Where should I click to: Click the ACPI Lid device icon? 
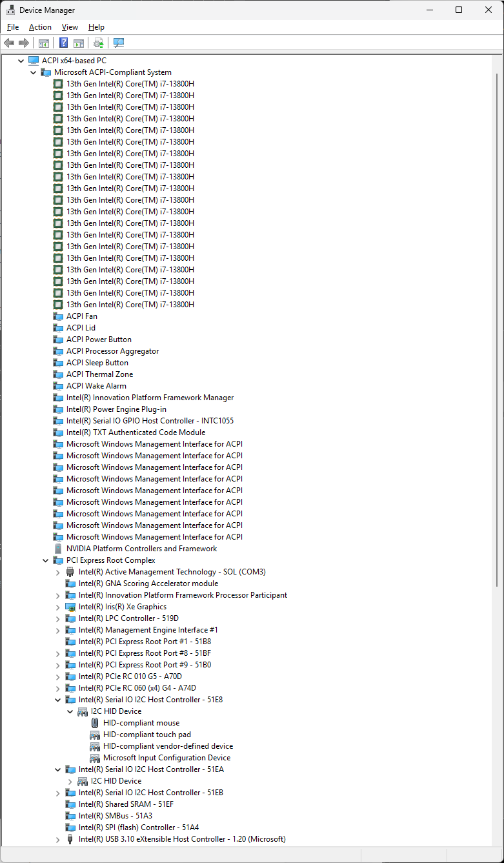tap(59, 328)
